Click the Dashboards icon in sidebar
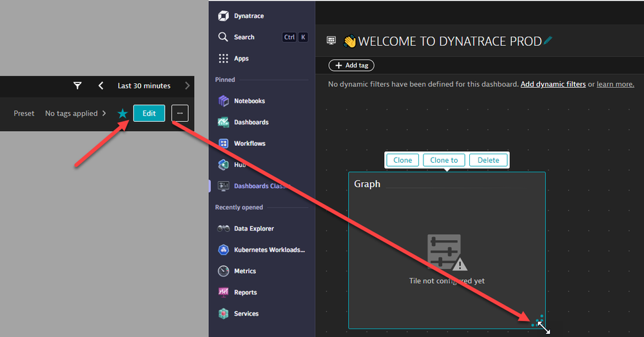This screenshot has width=644, height=337. [224, 122]
